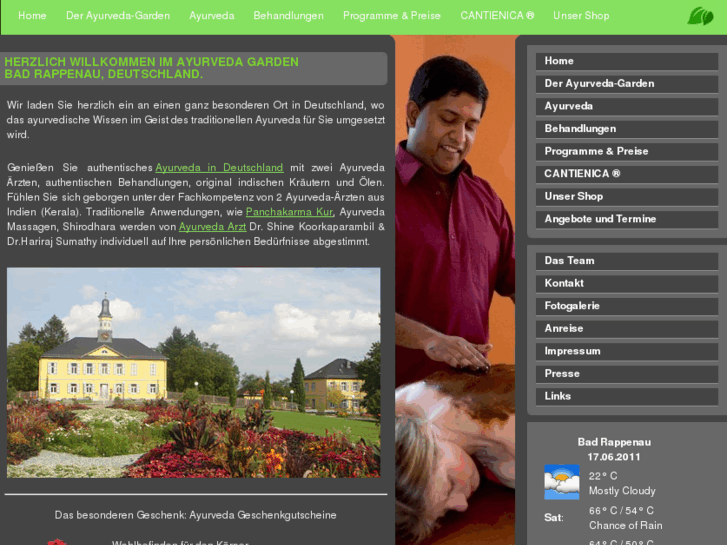Image resolution: width=727 pixels, height=545 pixels.
Task: Follow the Panchakarma Kur link
Action: click(x=289, y=212)
